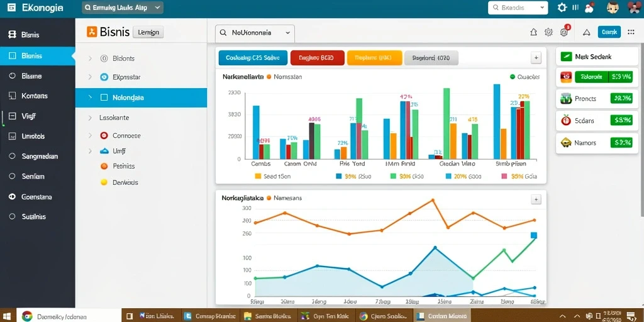644x322 pixels.
Task: Expand the Bidonts tree item chevron
Action: (90, 58)
